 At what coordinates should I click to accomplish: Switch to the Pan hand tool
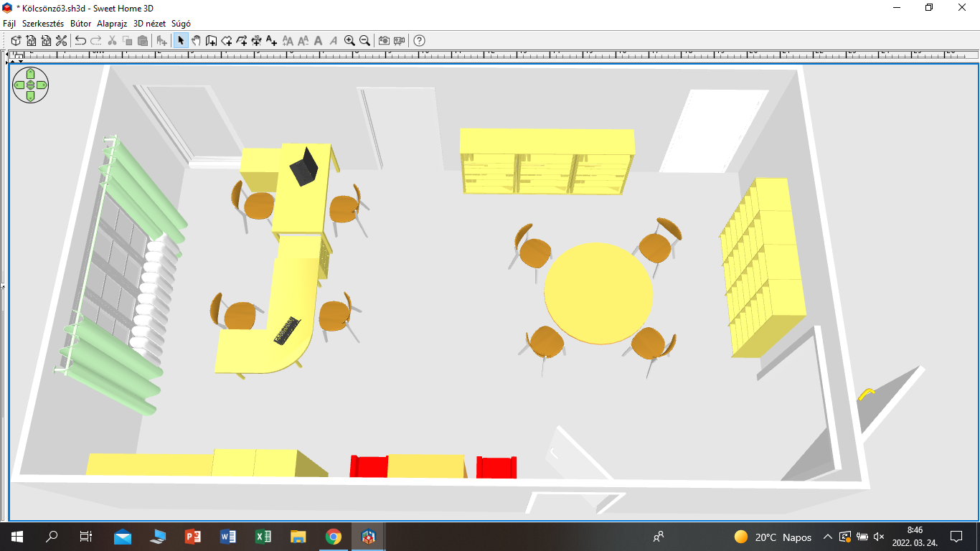tap(196, 41)
